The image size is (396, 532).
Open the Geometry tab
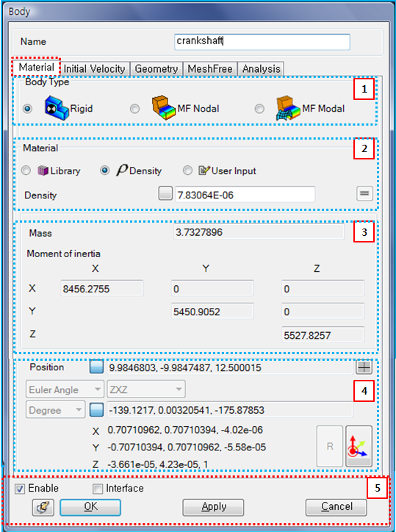click(x=156, y=69)
